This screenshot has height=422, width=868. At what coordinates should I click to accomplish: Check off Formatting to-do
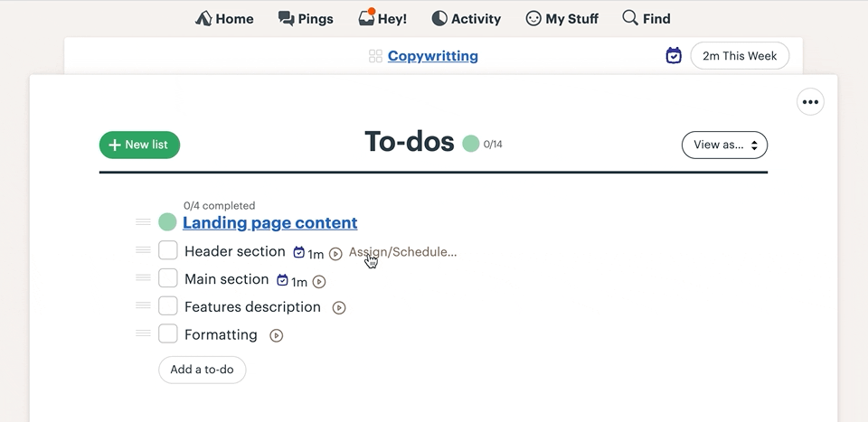[x=168, y=333]
